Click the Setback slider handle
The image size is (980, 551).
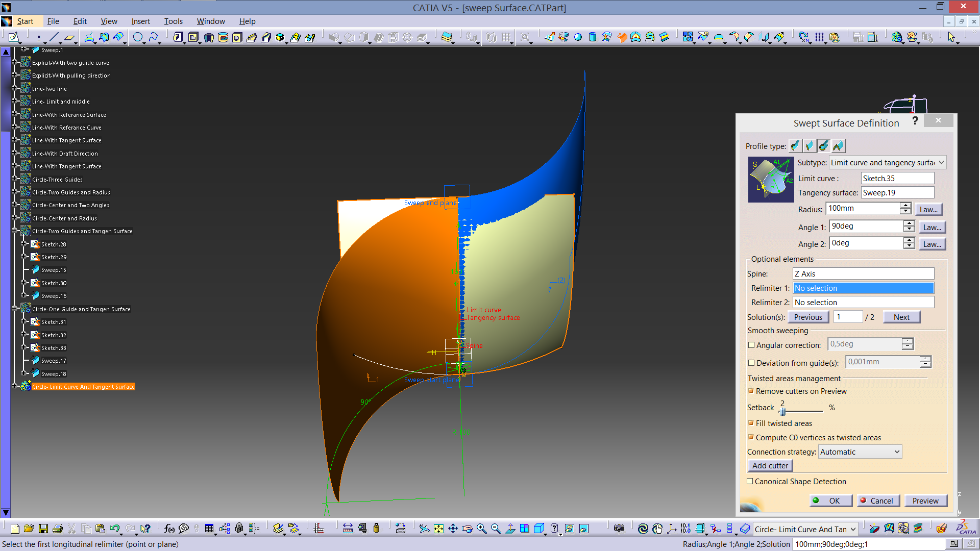782,411
